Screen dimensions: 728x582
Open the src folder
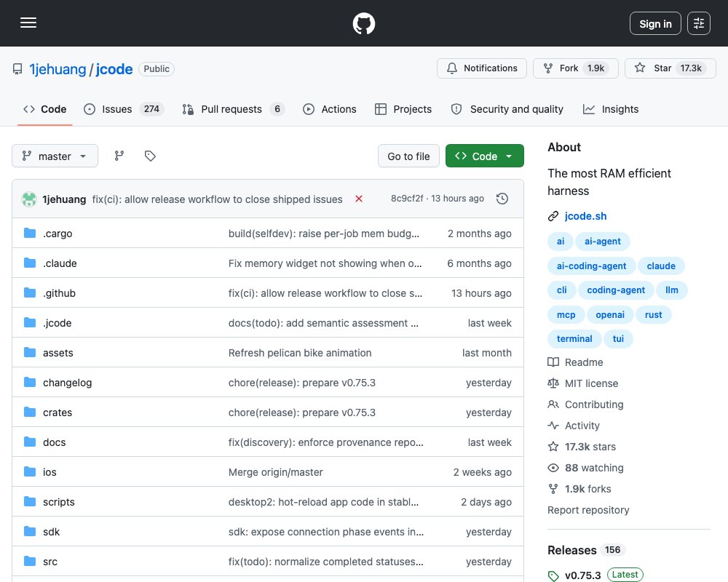coord(50,562)
